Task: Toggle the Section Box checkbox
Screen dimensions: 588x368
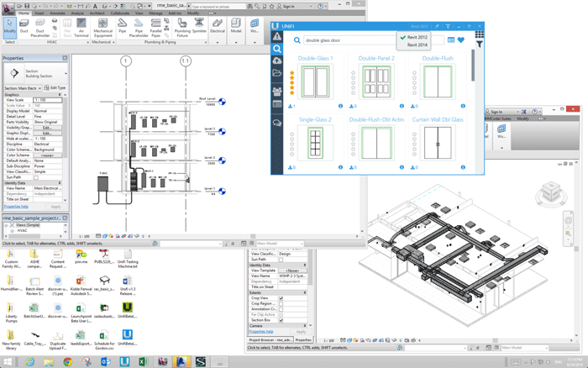Action: tap(281, 320)
